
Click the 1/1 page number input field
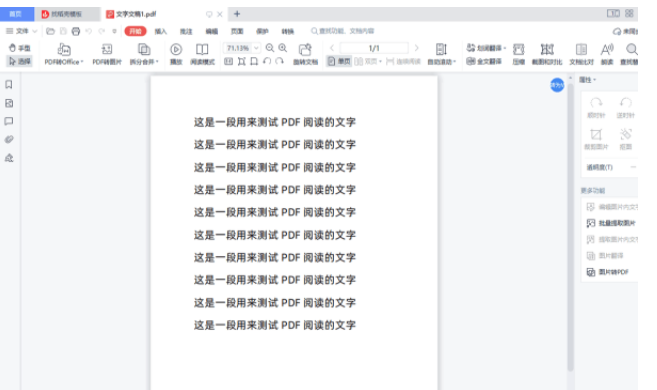pyautogui.click(x=374, y=48)
